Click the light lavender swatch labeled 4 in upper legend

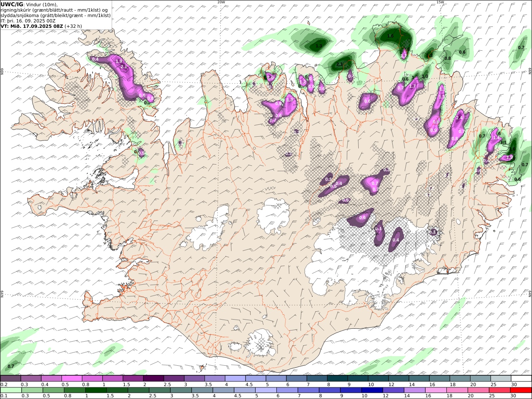coord(235,378)
